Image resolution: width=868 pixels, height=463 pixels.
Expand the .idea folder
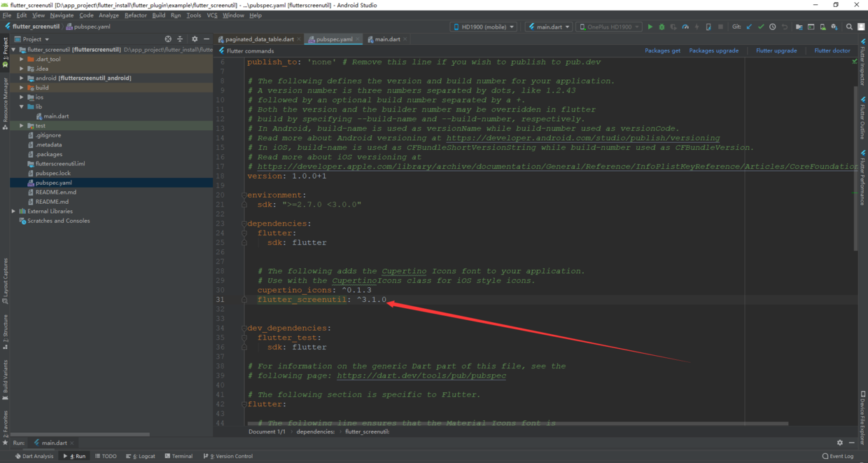coord(22,69)
